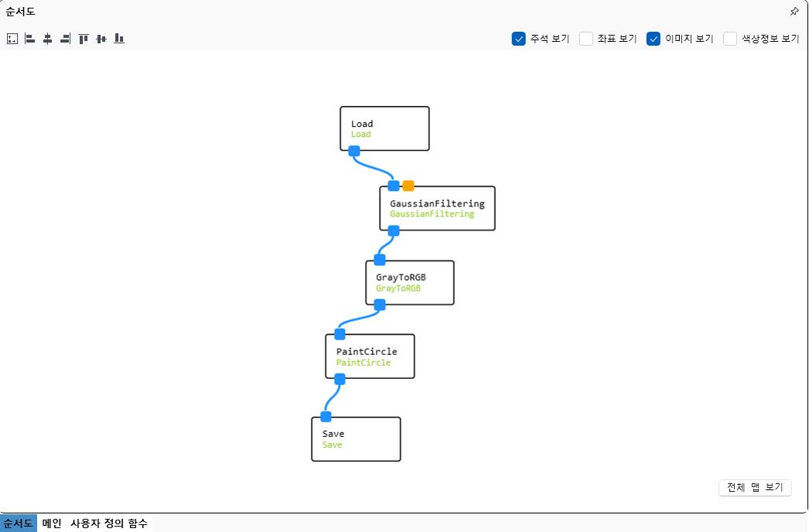
Task: Select the PaintCircle node
Action: pos(370,356)
